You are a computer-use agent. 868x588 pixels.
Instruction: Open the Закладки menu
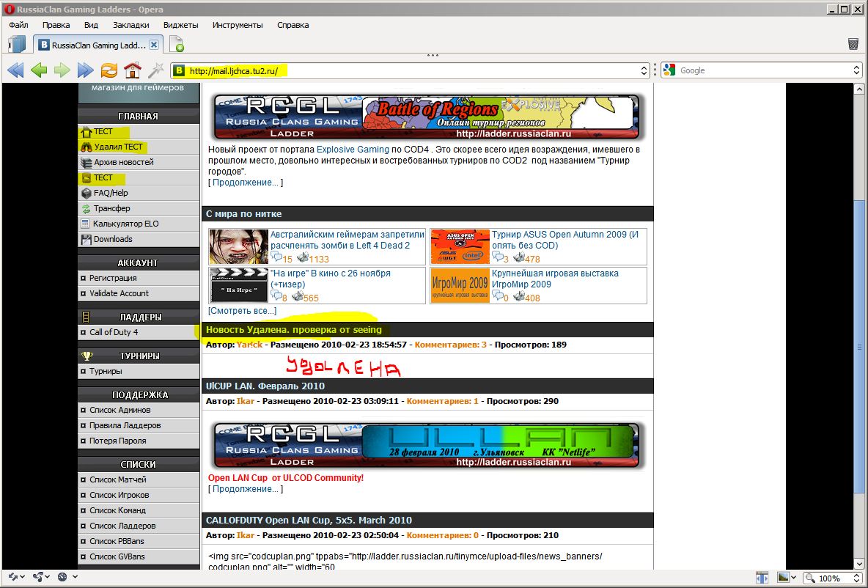point(131,25)
